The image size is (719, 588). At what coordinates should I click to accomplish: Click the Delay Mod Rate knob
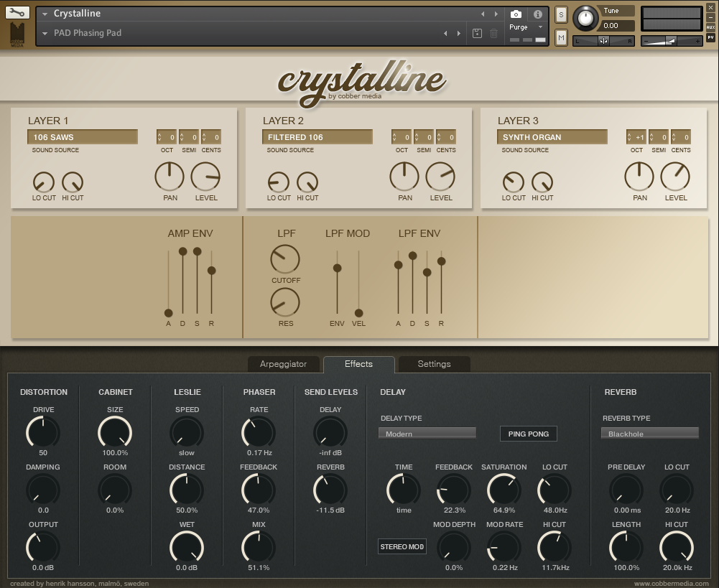pyautogui.click(x=504, y=547)
